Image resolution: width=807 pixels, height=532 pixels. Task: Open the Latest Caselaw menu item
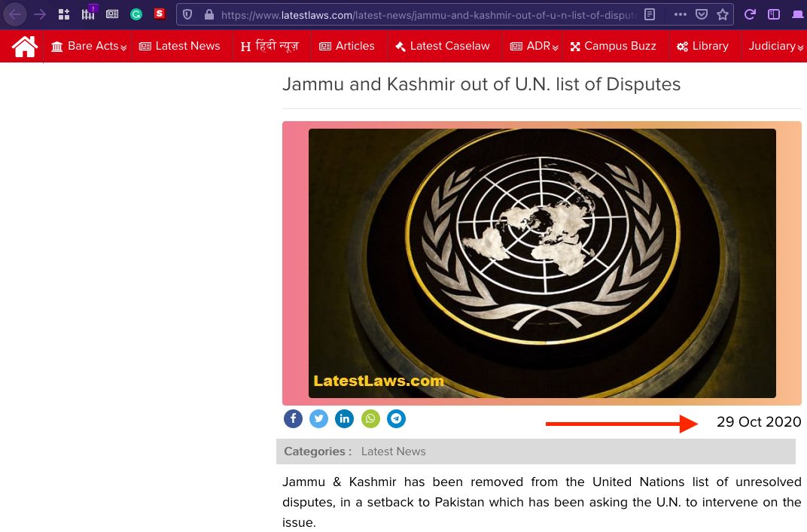(443, 47)
